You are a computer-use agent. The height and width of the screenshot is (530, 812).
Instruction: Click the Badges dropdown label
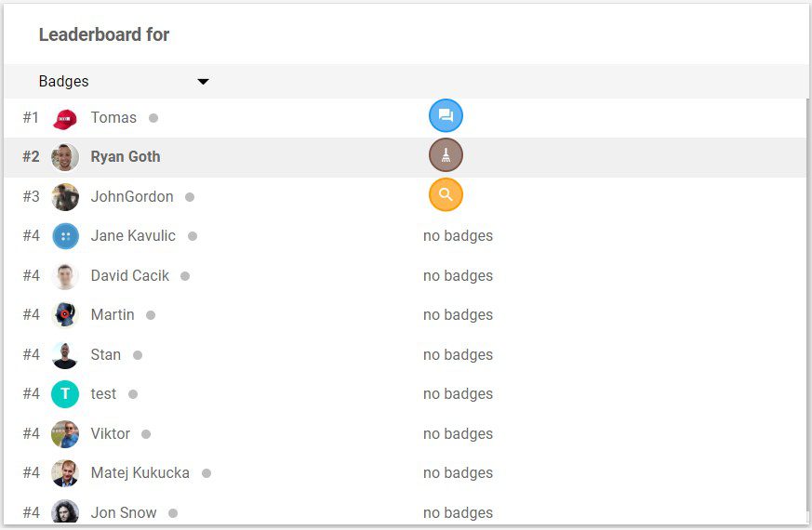63,81
